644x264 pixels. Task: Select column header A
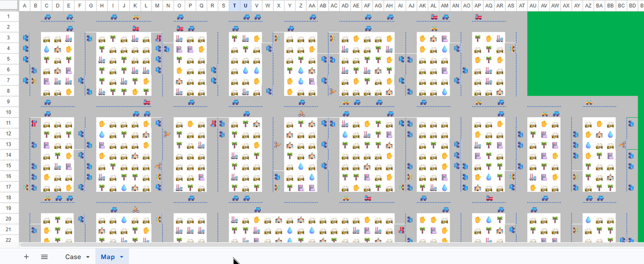[x=25, y=5]
